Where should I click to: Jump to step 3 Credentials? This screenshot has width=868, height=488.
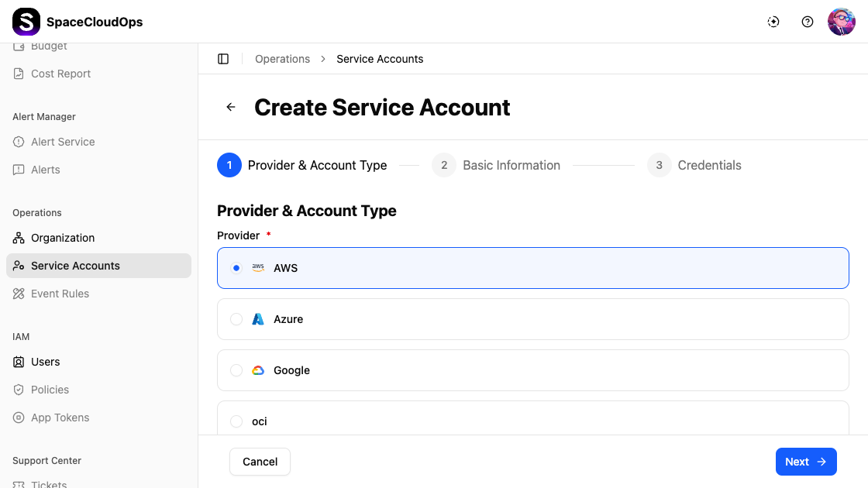pyautogui.click(x=694, y=165)
